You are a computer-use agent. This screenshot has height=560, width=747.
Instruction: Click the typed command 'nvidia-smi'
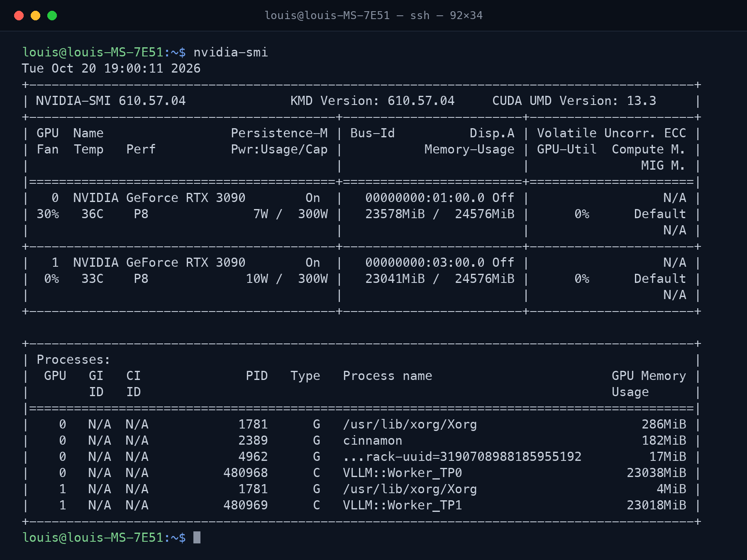(231, 52)
